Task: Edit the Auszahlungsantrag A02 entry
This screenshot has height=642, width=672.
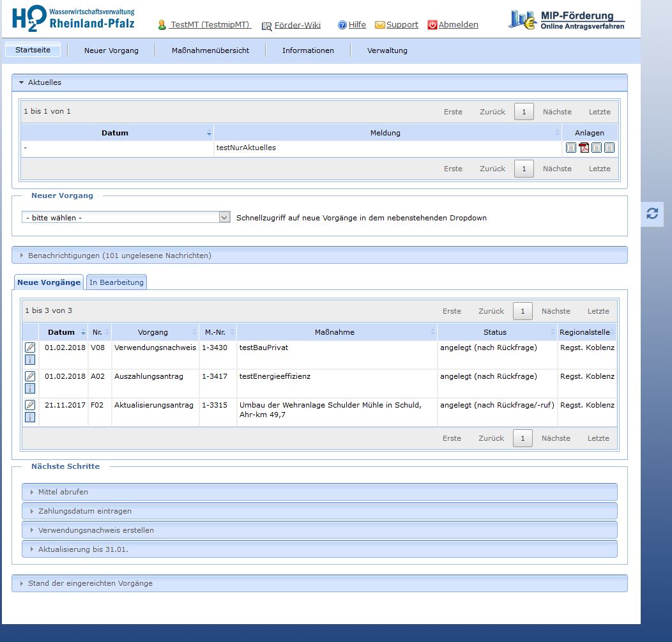Action: point(30,376)
